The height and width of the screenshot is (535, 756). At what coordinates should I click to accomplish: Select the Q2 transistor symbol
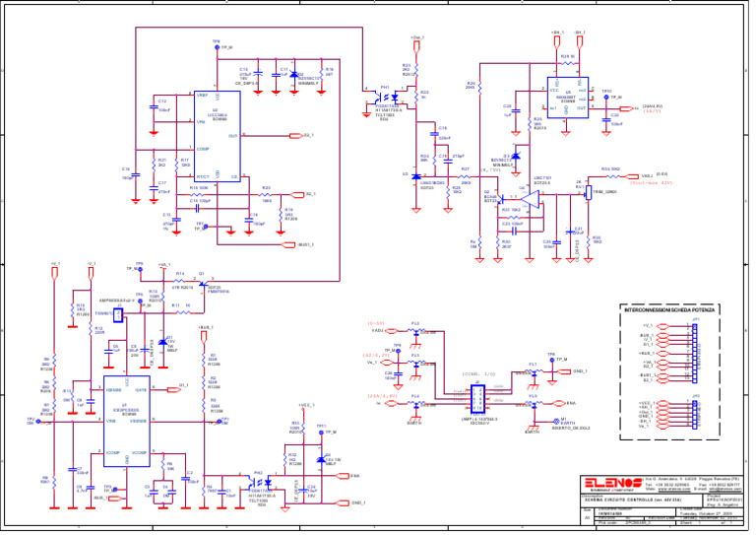tap(500, 199)
